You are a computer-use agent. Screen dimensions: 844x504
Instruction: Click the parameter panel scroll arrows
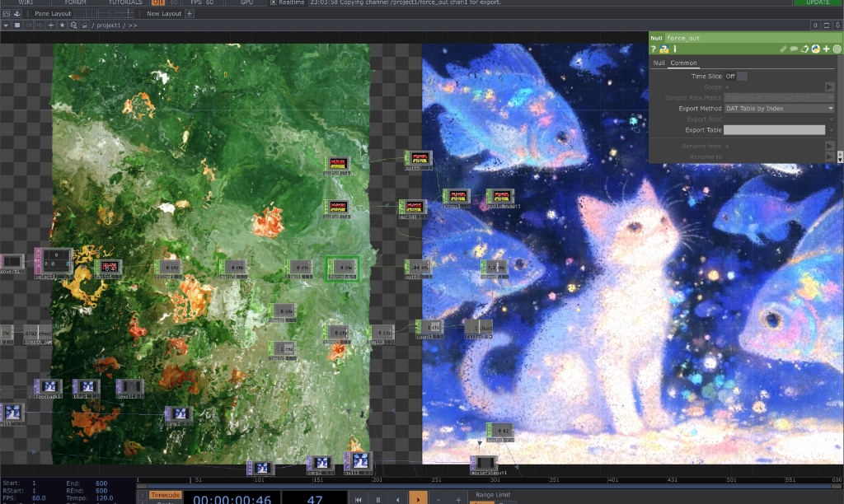click(840, 156)
